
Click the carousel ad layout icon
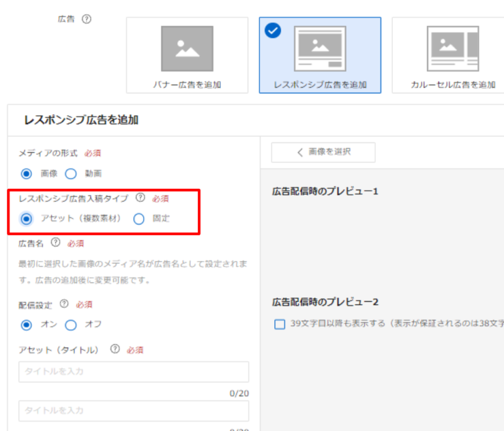coord(452,49)
